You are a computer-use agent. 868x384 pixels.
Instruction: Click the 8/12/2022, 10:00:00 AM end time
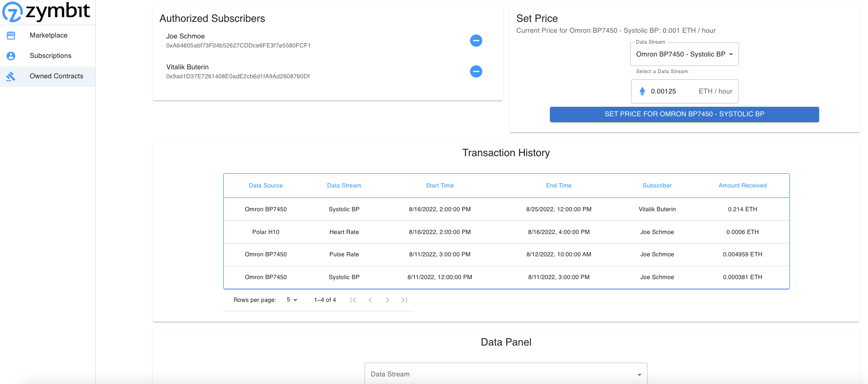pos(558,254)
